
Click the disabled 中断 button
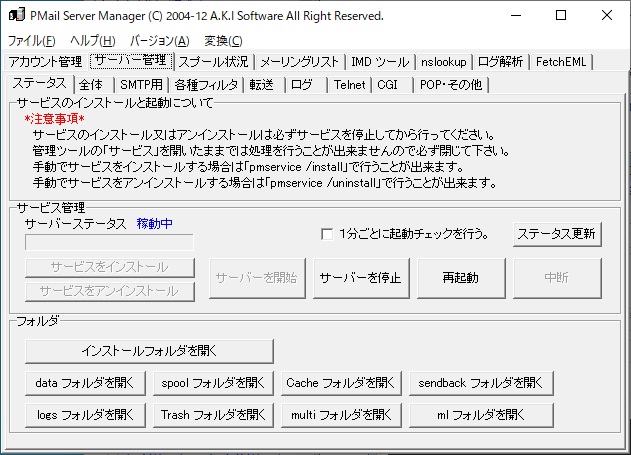pyautogui.click(x=557, y=278)
